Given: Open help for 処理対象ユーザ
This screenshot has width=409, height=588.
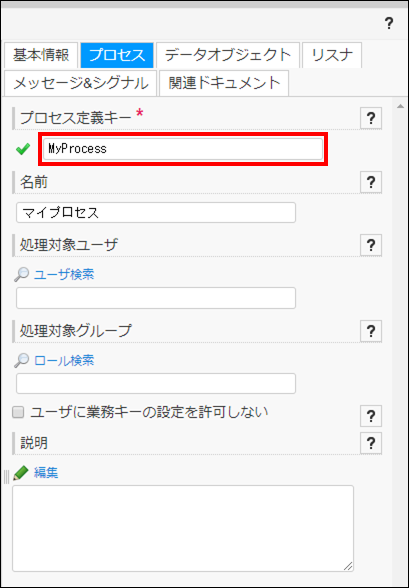Looking at the screenshot, I should (371, 245).
